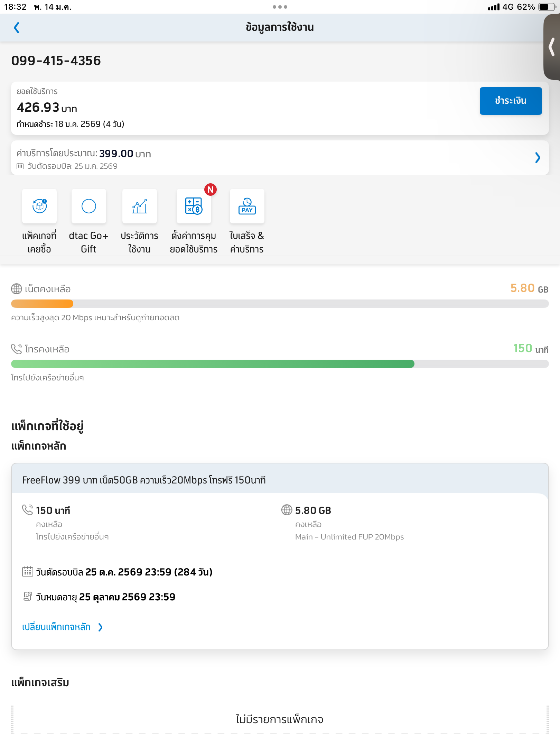This screenshot has height=747, width=560.
Task: Tap the orange remaining internet progress bar
Action: (x=42, y=304)
